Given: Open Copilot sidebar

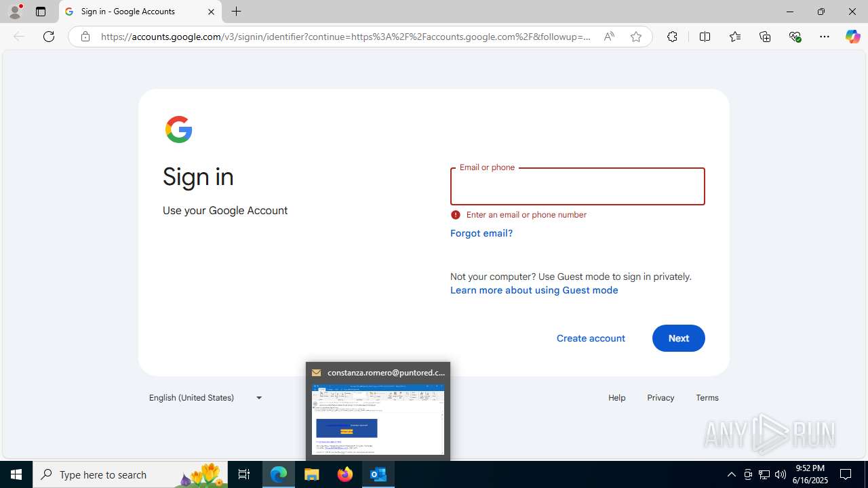Looking at the screenshot, I should (x=852, y=37).
